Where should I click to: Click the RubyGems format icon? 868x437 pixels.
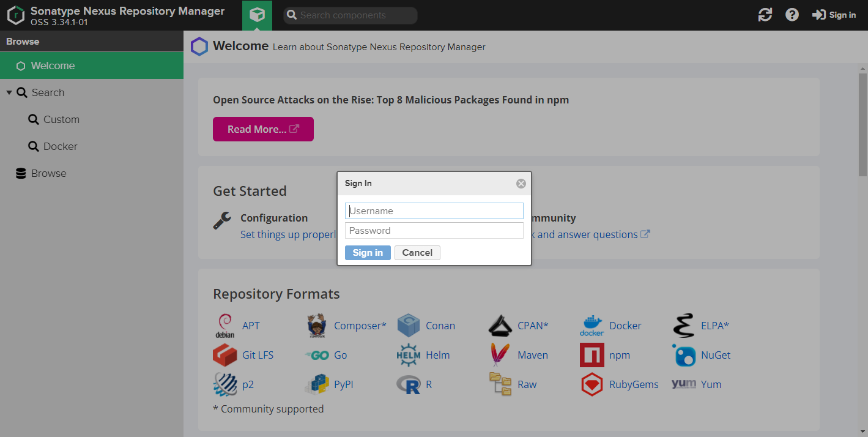[592, 384]
